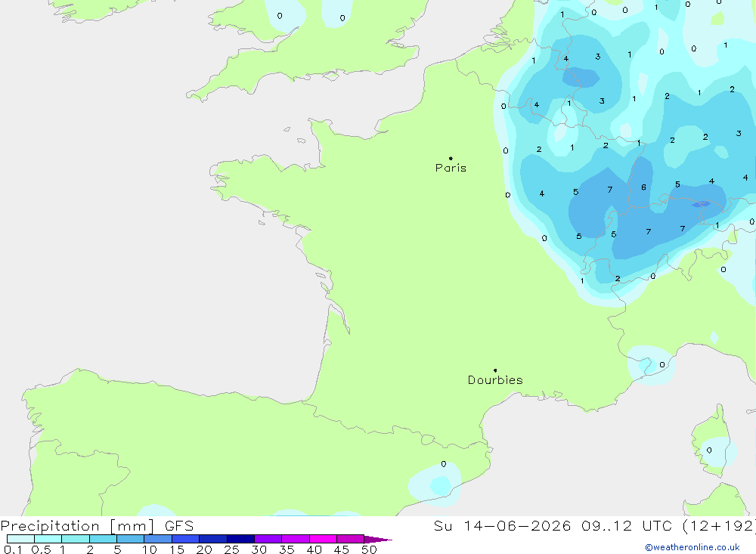Image resolution: width=756 pixels, height=554 pixels.
Task: Pick the 5–10 mm legend swatch
Action: tap(131, 539)
